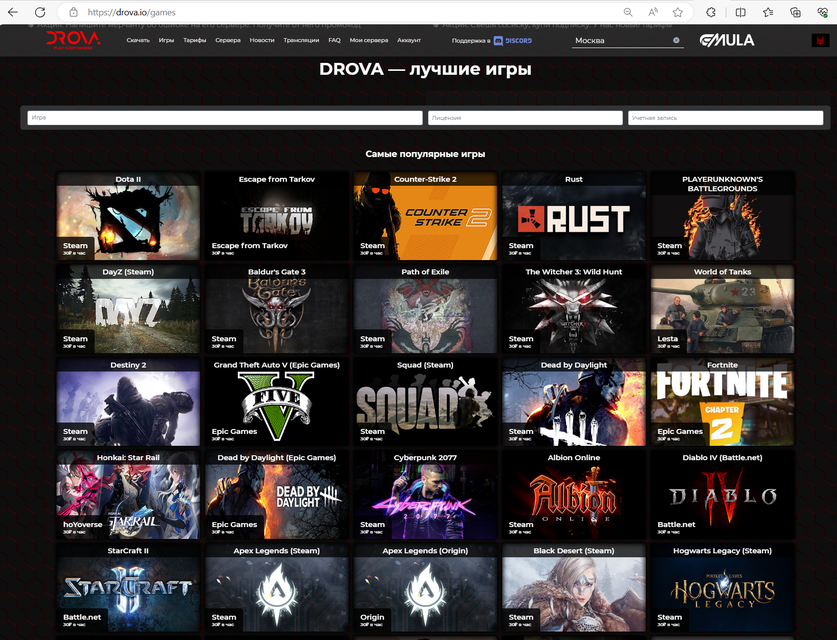
Task: Open the red user avatar icon
Action: [820, 40]
